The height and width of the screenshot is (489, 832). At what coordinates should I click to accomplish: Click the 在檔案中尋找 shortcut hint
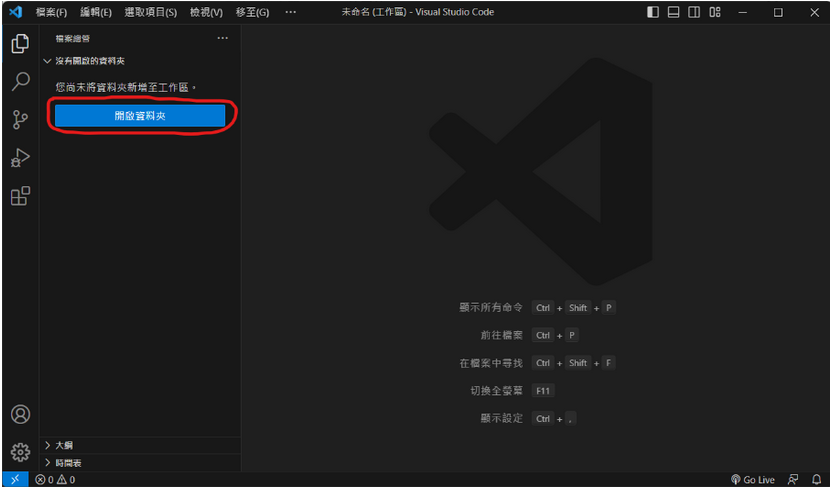(x=491, y=363)
